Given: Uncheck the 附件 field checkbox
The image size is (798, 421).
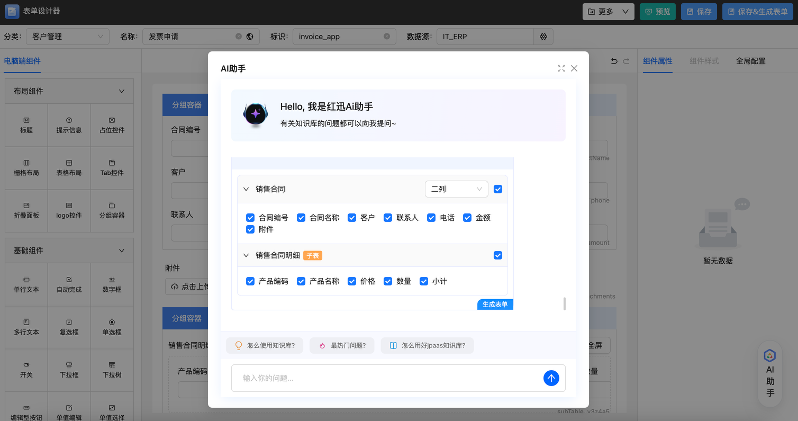Looking at the screenshot, I should [x=250, y=230].
